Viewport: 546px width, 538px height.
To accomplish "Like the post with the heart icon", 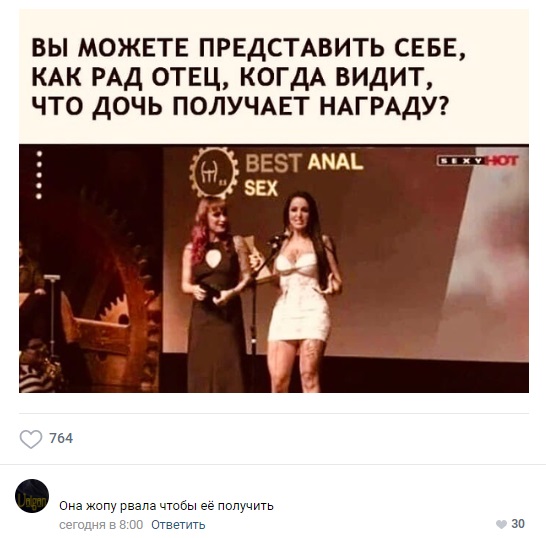I will [x=31, y=439].
